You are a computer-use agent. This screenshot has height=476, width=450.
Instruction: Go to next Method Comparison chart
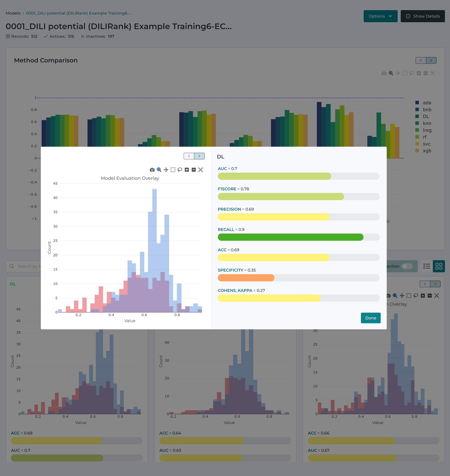pyautogui.click(x=431, y=60)
